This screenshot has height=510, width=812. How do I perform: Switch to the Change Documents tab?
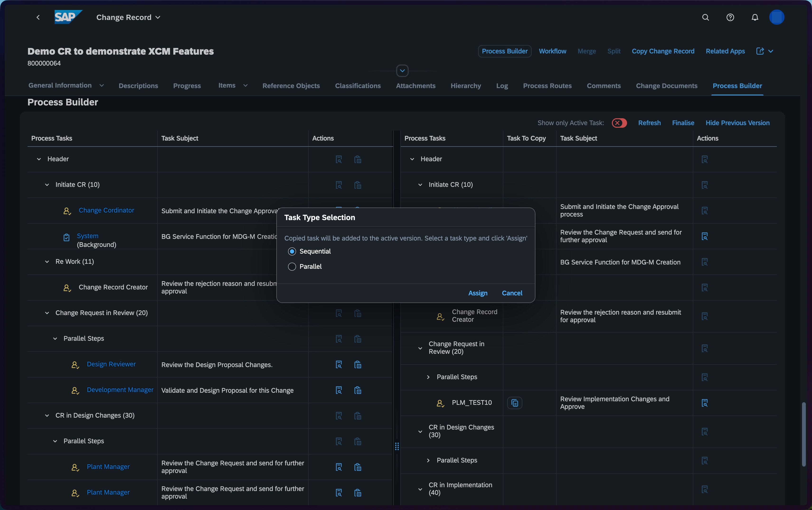coord(666,86)
